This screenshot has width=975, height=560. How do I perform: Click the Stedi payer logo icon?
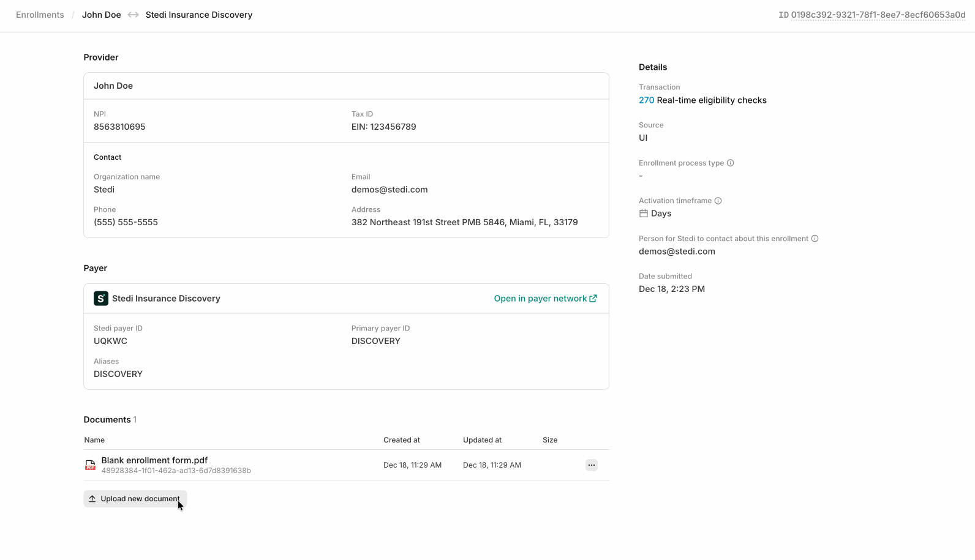click(x=101, y=299)
